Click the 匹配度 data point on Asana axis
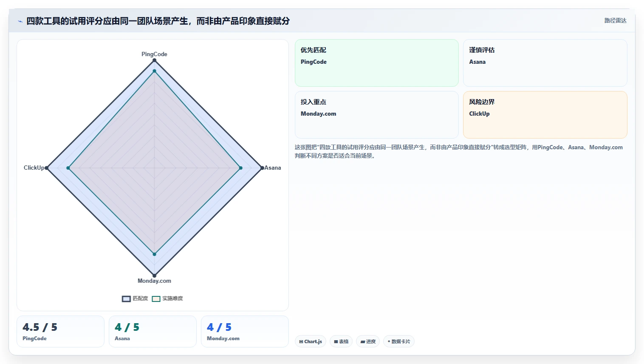Image resolution: width=644 pixels, height=364 pixels. click(262, 168)
